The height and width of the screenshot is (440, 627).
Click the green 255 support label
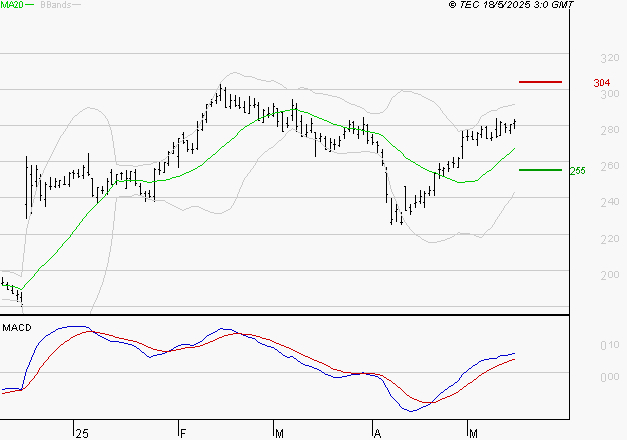(x=577, y=171)
